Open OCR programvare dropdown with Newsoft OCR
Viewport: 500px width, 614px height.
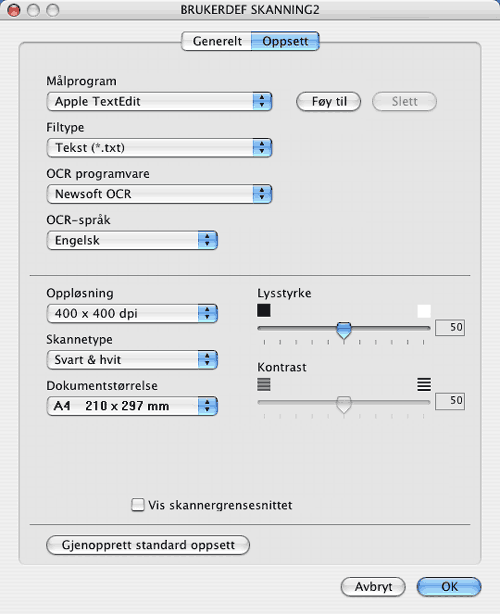coord(159,194)
